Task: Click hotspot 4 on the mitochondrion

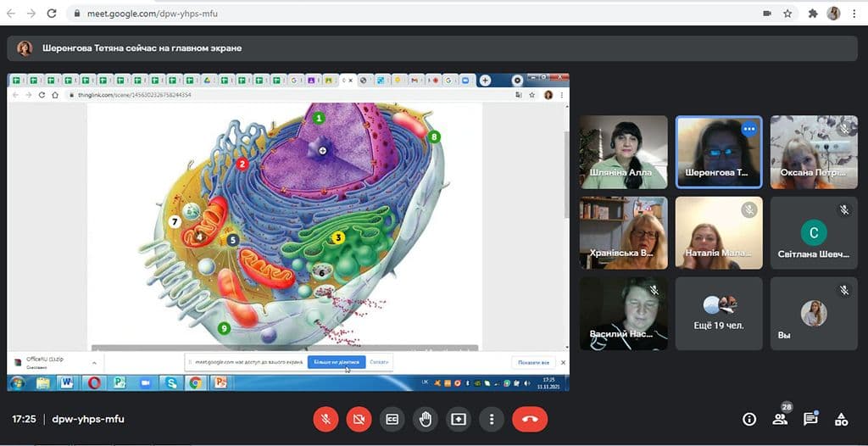Action: point(200,237)
